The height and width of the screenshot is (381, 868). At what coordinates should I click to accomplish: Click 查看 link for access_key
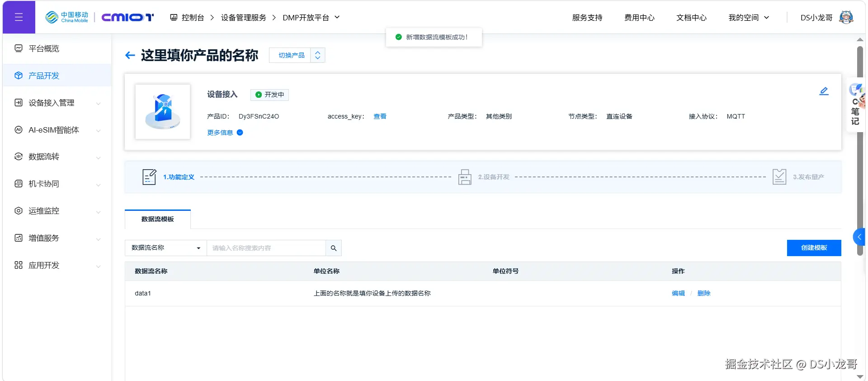380,116
